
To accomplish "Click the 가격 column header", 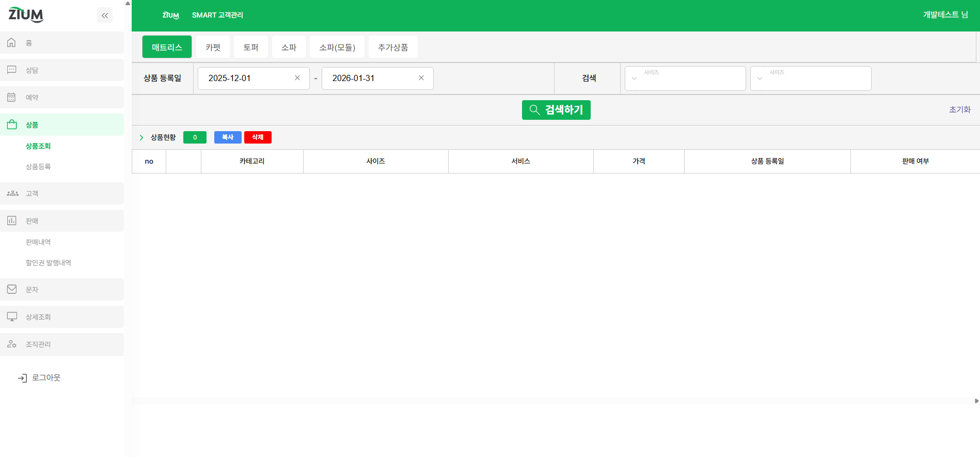I will click(639, 161).
